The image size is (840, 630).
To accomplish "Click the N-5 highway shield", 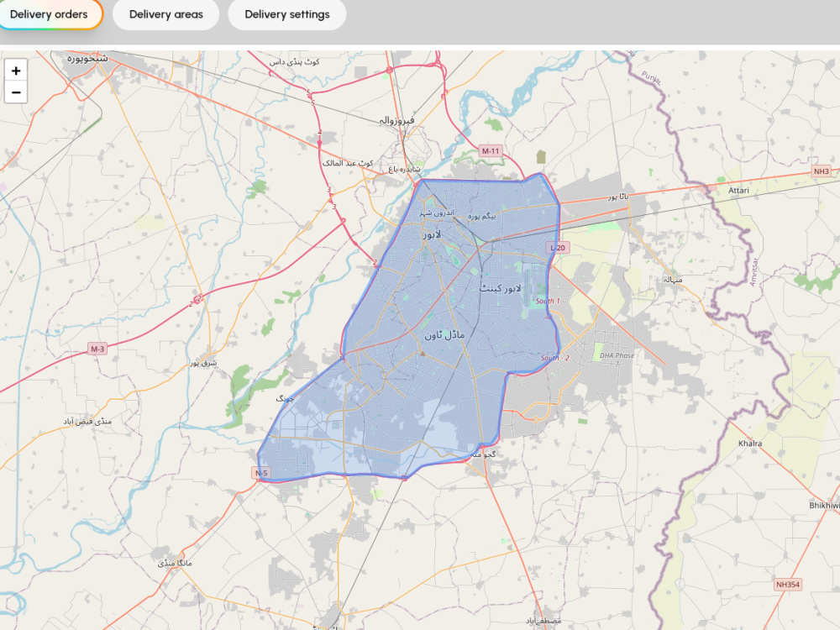I will (261, 473).
